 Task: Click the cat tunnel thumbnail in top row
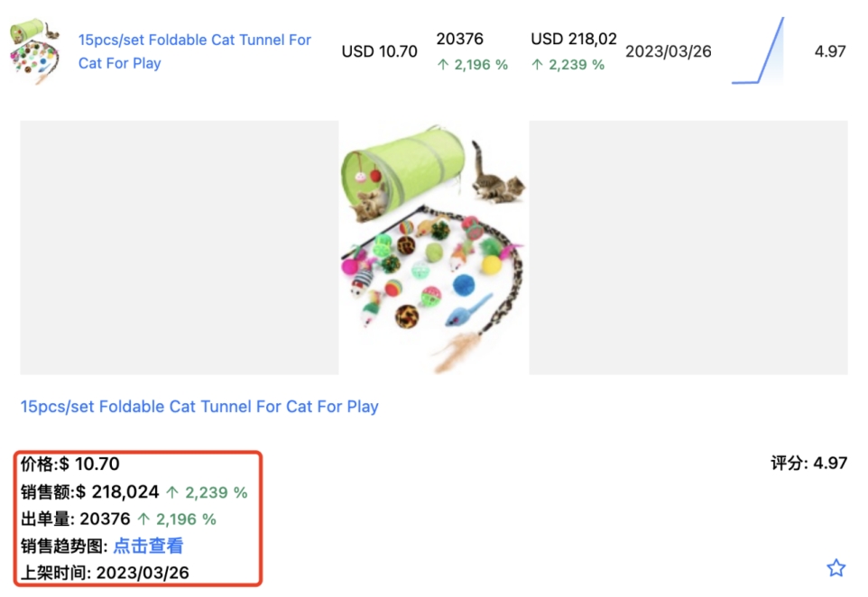(35, 51)
